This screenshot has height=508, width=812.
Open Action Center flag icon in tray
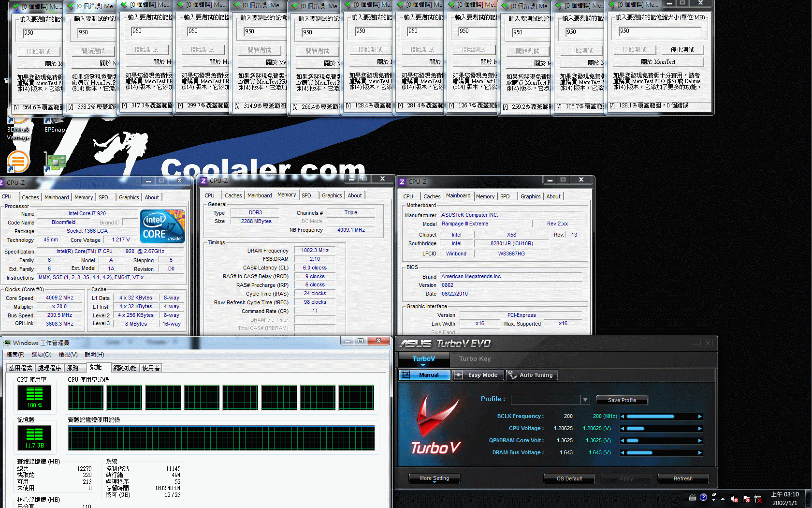[x=746, y=499]
